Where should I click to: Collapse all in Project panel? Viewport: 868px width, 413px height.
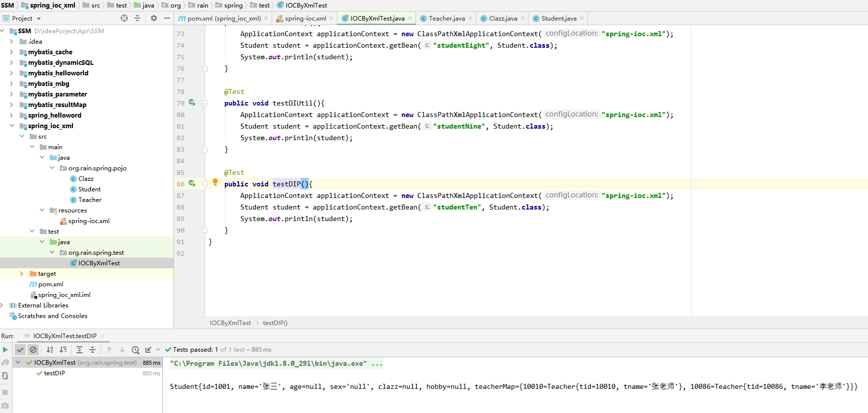pos(137,18)
